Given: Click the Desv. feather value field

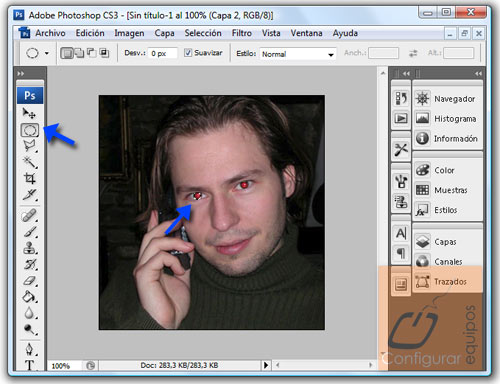Looking at the screenshot, I should pyautogui.click(x=163, y=53).
